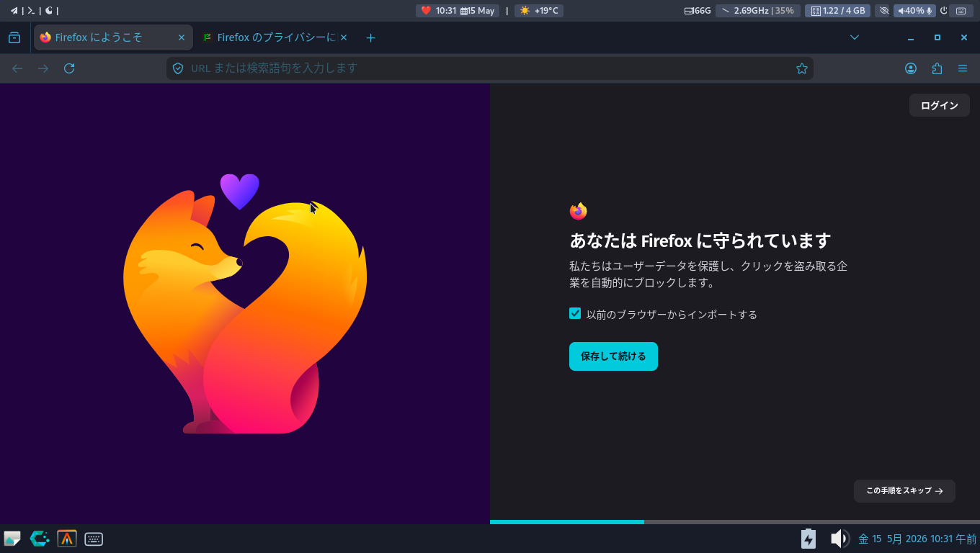Click the 1.22 / 4 GB memory indicator
The width and height of the screenshot is (980, 553).
pyautogui.click(x=838, y=11)
